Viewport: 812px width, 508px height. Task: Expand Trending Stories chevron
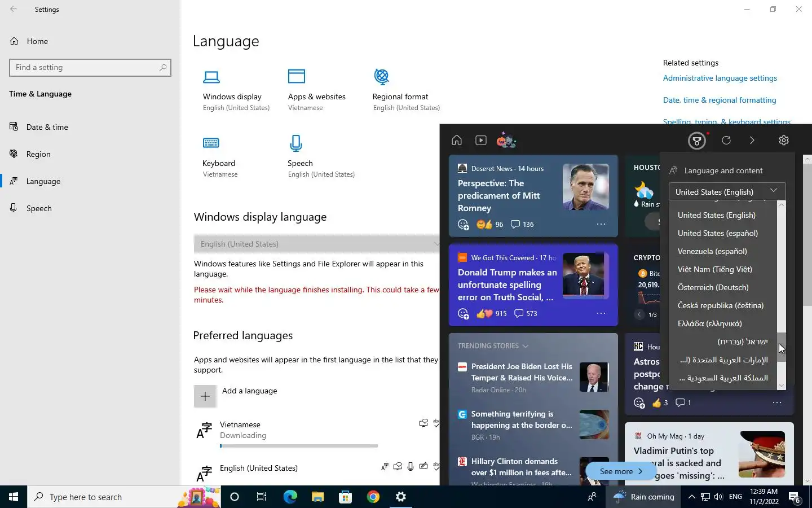click(526, 346)
